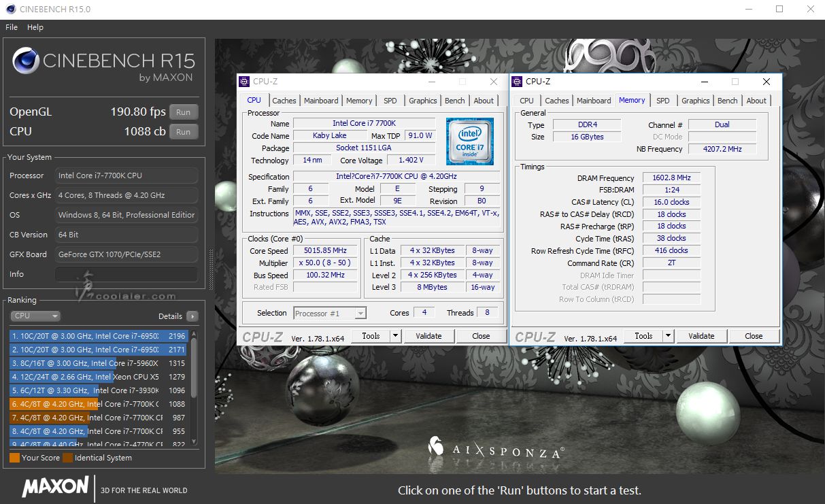The width and height of the screenshot is (825, 504).
Task: Click the DRAM Frequency 1602.8 MHz value
Action: click(671, 178)
